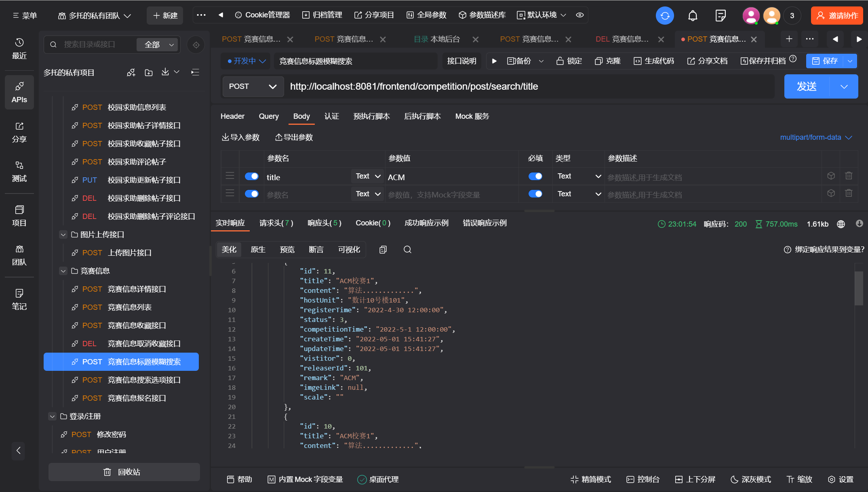Click the response panel vertical scrollbar
Viewport: 868px width, 492px height.
coord(859,288)
